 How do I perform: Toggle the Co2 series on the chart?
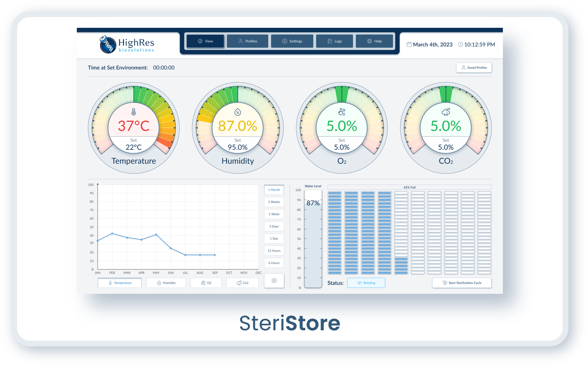243,283
